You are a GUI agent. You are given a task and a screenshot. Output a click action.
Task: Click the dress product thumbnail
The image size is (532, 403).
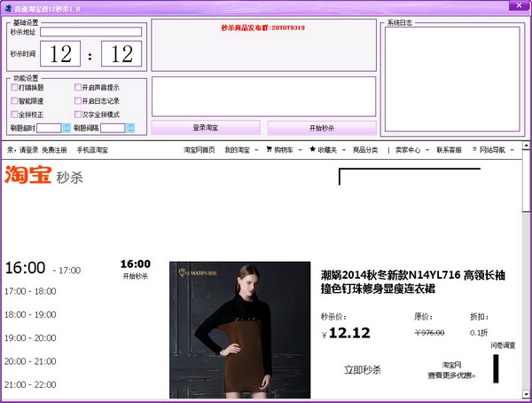[240, 329]
